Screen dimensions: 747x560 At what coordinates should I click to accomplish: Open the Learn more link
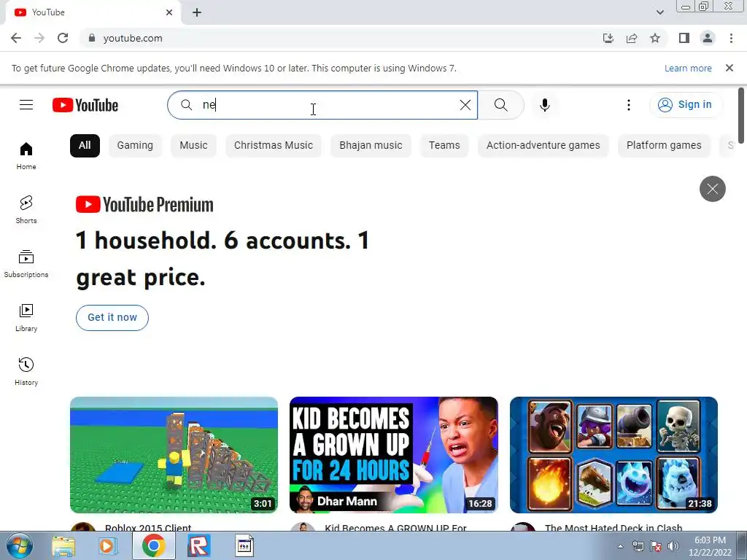point(687,68)
